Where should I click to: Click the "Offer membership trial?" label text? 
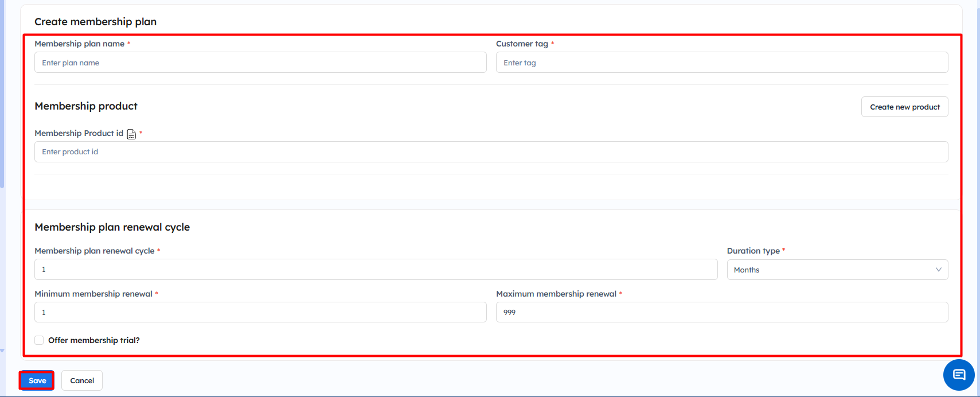tap(94, 340)
